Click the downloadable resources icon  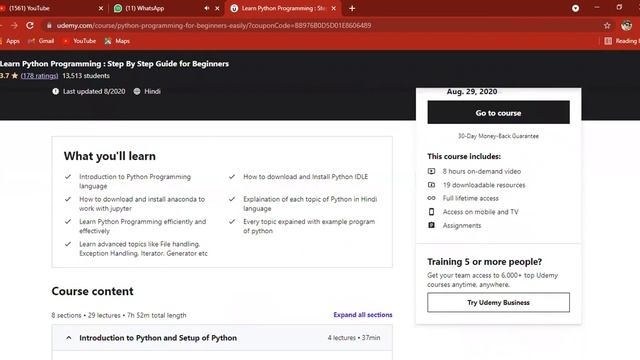pyautogui.click(x=431, y=185)
